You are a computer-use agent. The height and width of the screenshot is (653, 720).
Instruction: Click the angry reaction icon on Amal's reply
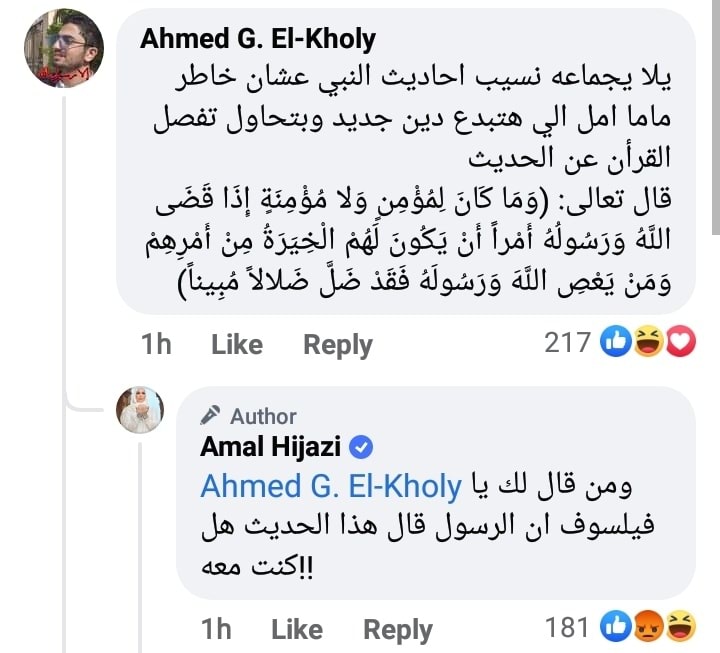click(x=649, y=626)
